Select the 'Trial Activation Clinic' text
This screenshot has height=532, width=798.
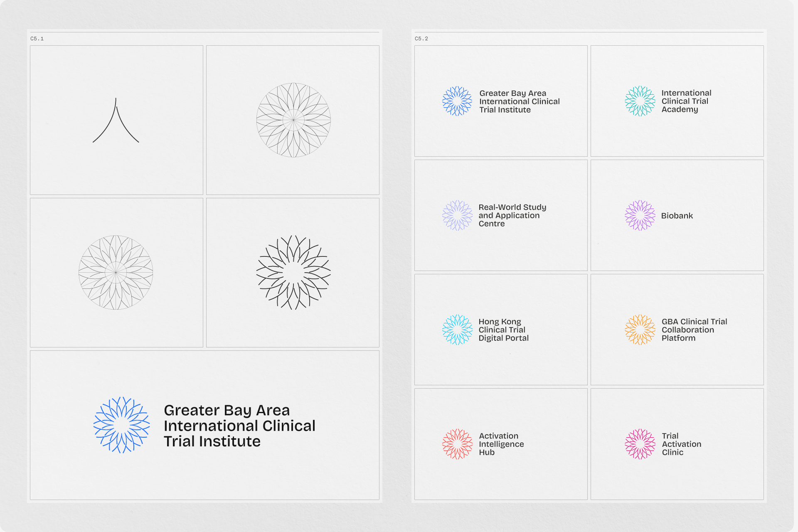[682, 444]
